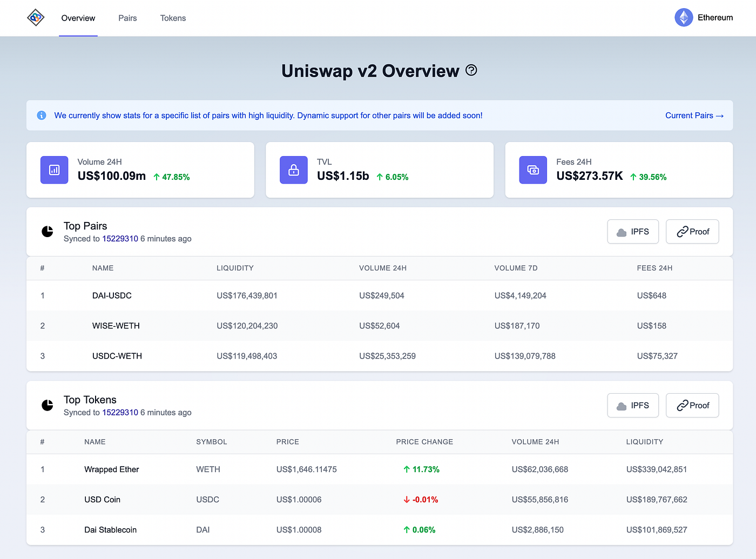Viewport: 756px width, 559px height.
Task: Click the TVL lock icon
Action: point(294,170)
